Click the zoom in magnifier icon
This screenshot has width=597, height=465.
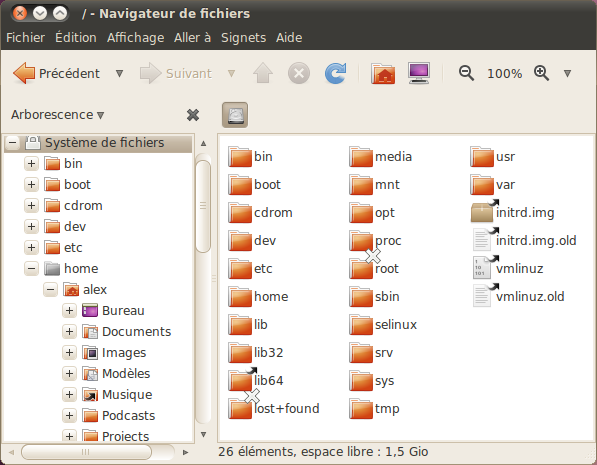[x=541, y=73]
